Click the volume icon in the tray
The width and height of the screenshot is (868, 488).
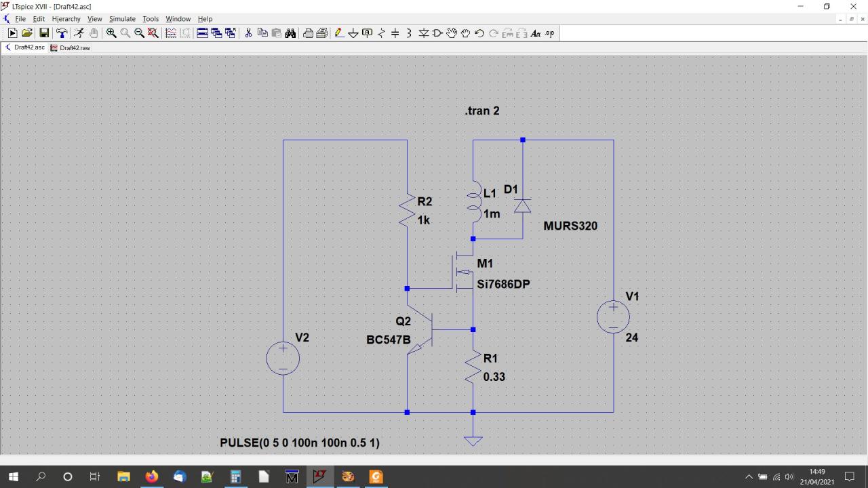coord(789,477)
